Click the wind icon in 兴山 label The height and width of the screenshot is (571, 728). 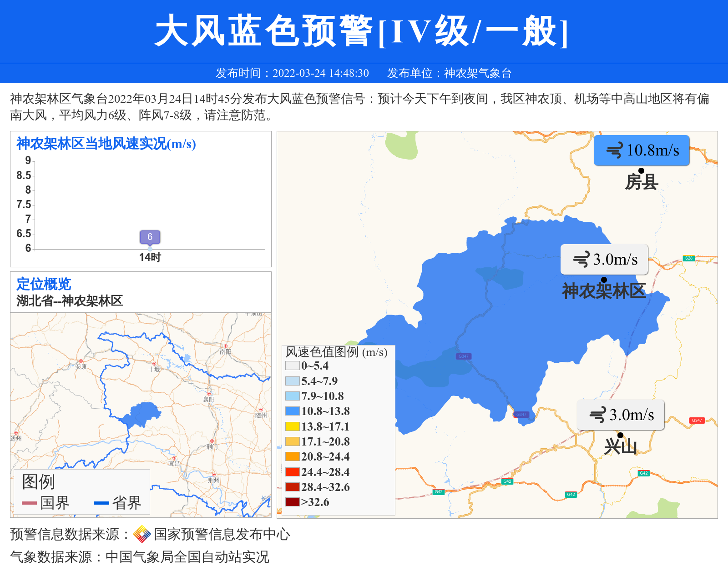pos(597,415)
